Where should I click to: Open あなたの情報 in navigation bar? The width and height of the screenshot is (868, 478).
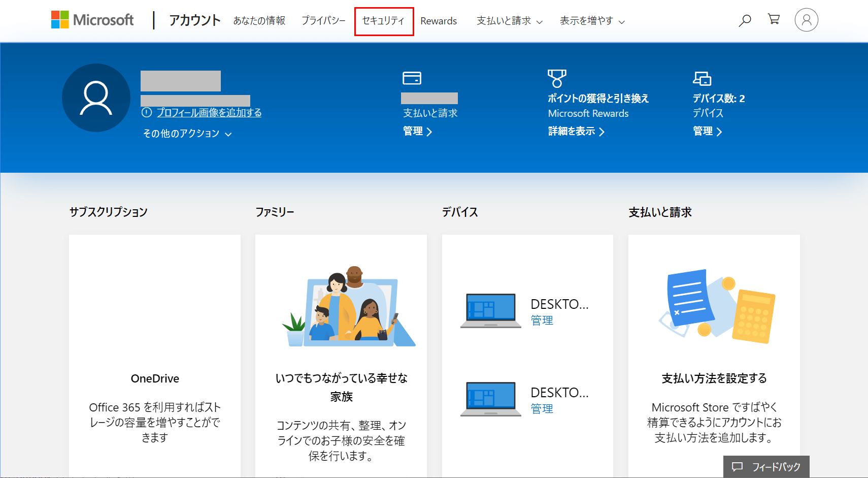(259, 21)
